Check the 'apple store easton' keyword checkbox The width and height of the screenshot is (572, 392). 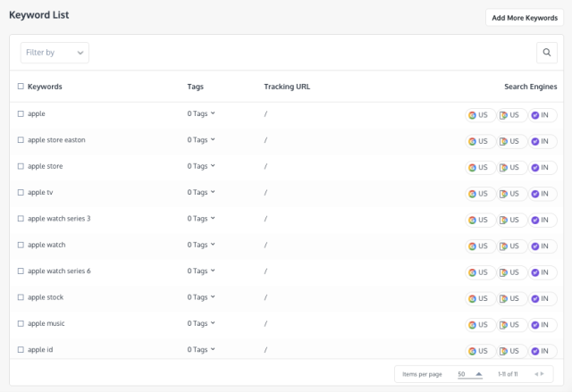coord(21,140)
